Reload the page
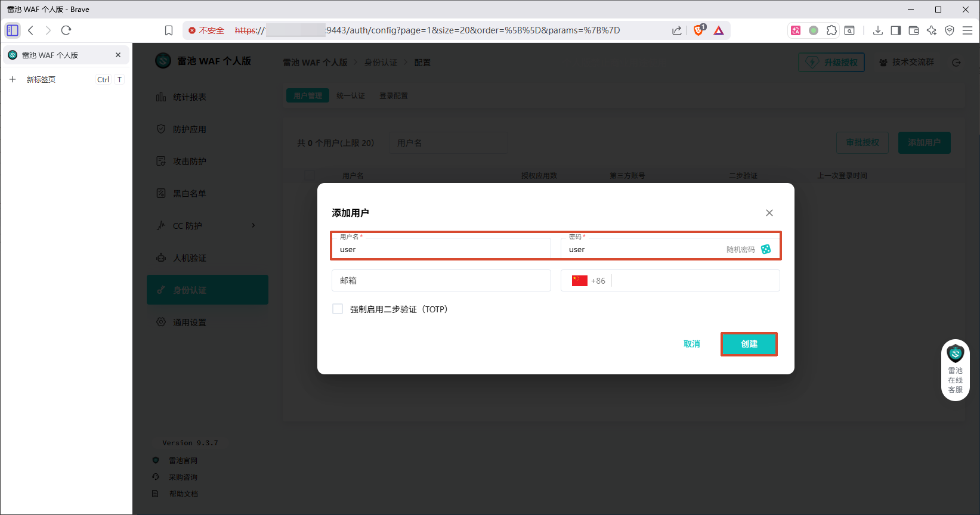 [x=66, y=30]
